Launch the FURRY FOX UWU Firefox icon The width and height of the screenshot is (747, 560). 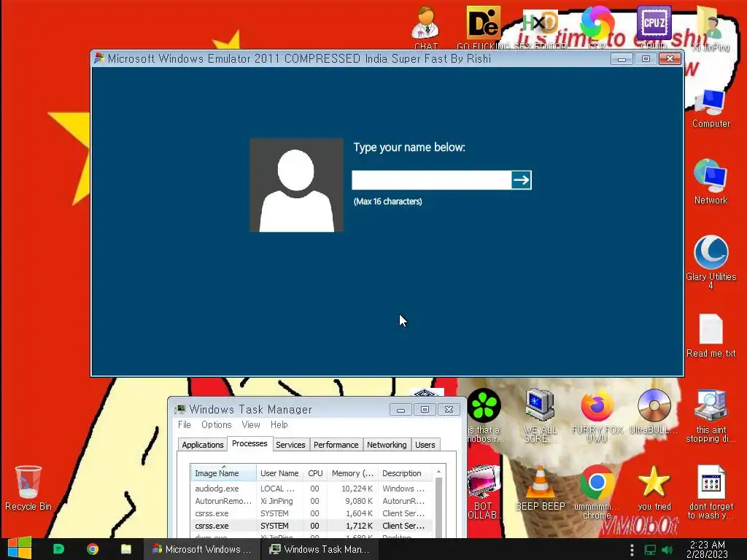pos(597,414)
